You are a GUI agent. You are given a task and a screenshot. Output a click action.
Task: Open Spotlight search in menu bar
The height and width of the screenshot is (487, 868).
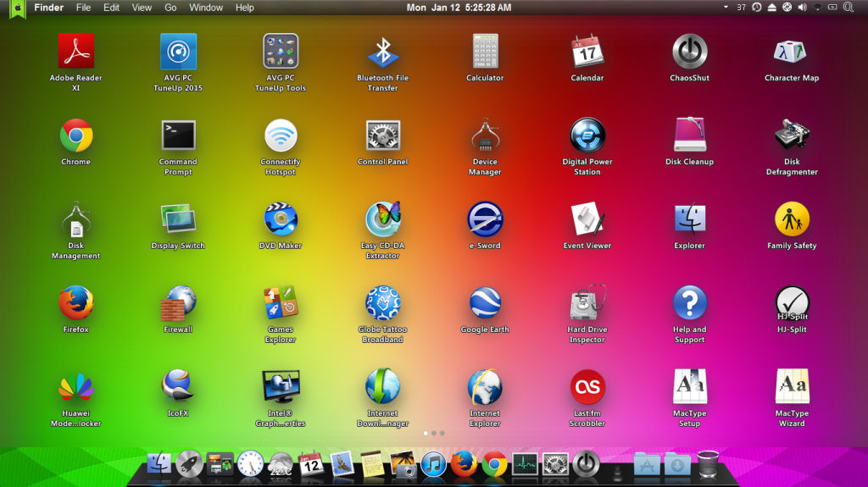(848, 7)
